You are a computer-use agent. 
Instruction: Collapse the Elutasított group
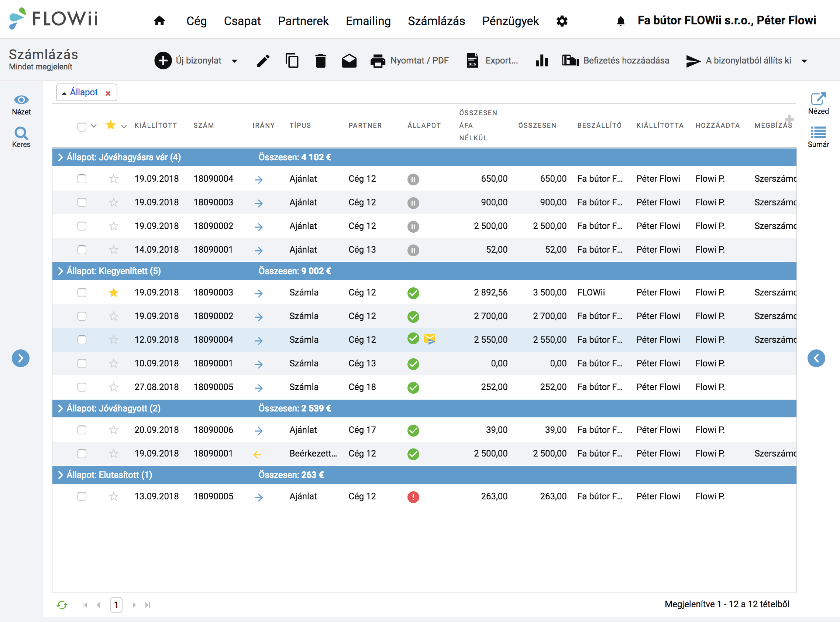point(60,475)
